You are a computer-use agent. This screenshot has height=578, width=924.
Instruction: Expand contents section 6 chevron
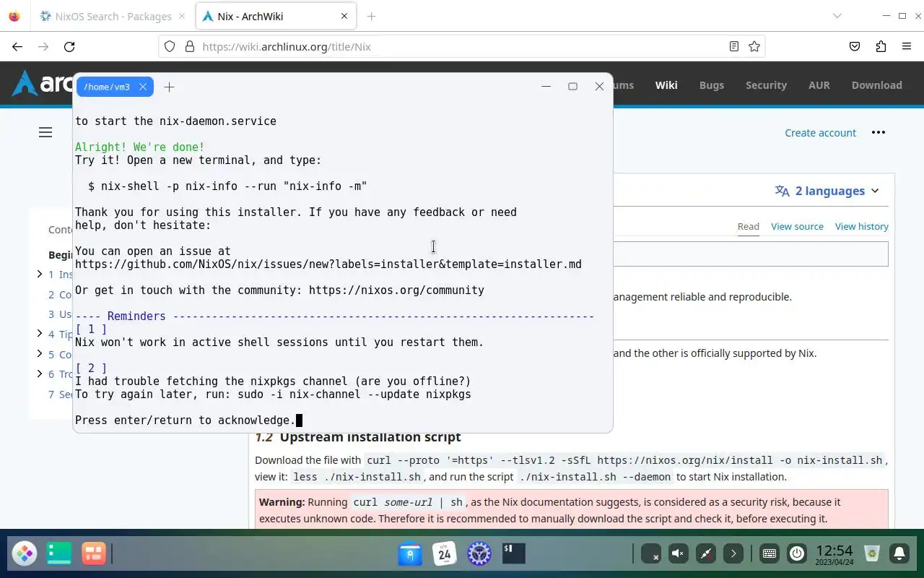pyautogui.click(x=40, y=374)
